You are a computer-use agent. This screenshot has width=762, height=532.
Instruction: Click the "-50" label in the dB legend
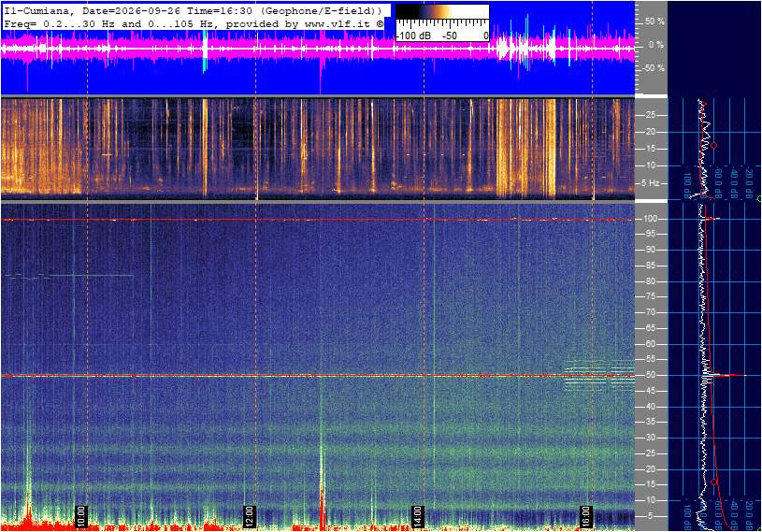coord(450,36)
